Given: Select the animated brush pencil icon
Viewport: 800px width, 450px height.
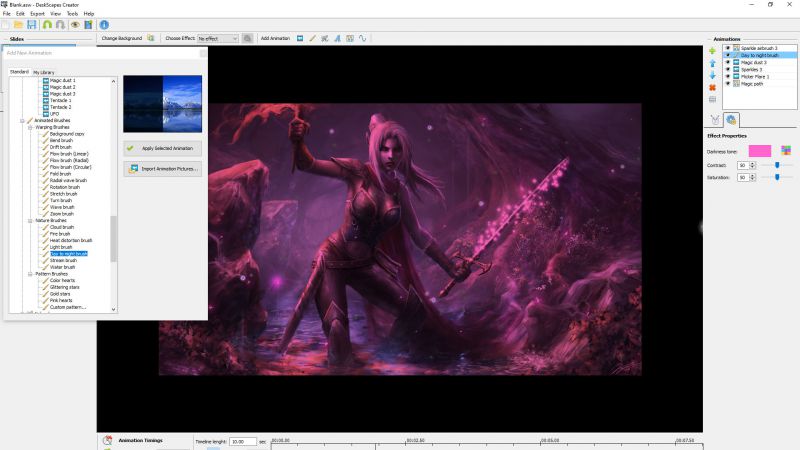Looking at the screenshot, I should tap(312, 38).
